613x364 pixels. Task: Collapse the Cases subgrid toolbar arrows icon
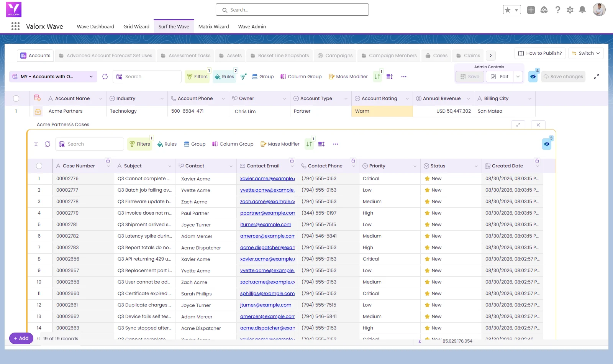[36, 144]
